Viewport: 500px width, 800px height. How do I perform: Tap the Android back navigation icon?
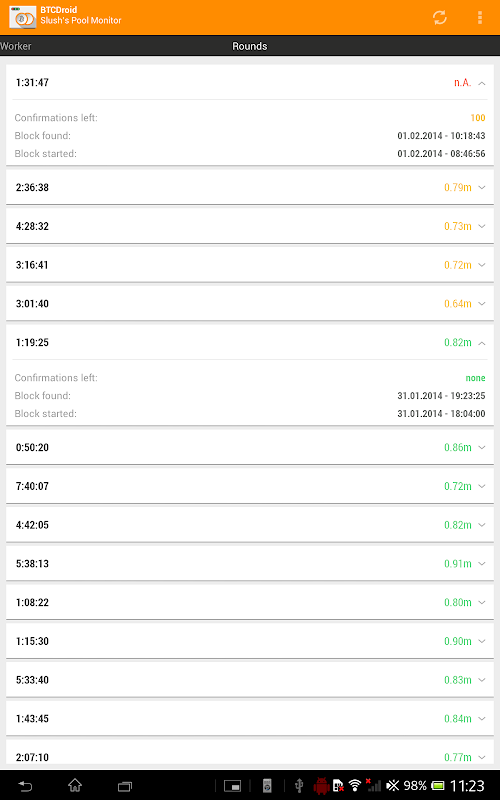pos(25,786)
